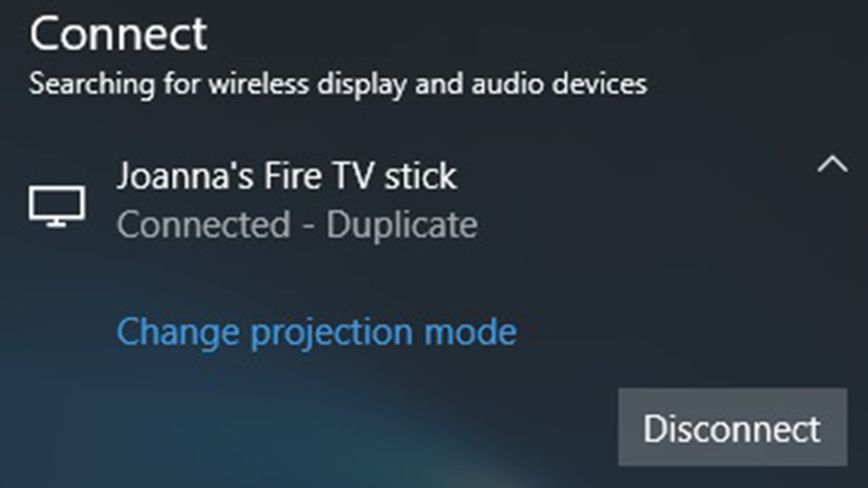Click the Fire TV stick title text
The width and height of the screenshot is (868, 488).
(287, 176)
